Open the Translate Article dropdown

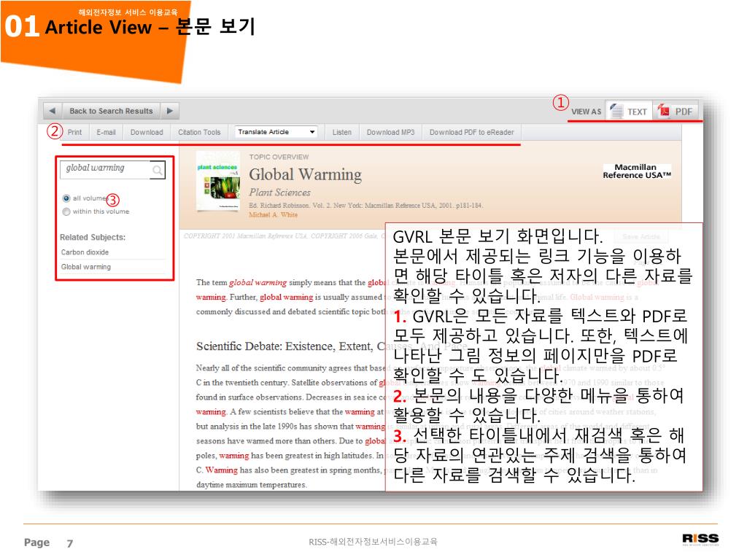pos(276,132)
